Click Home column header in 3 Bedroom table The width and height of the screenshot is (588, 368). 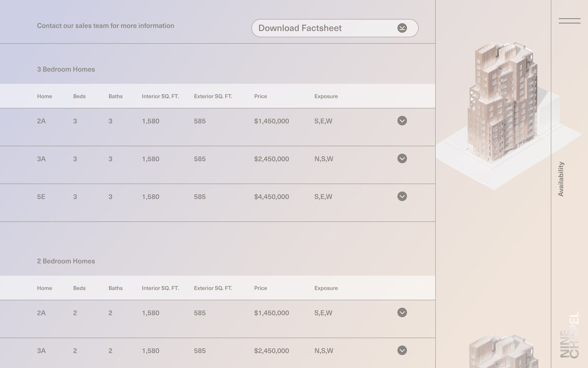(44, 96)
